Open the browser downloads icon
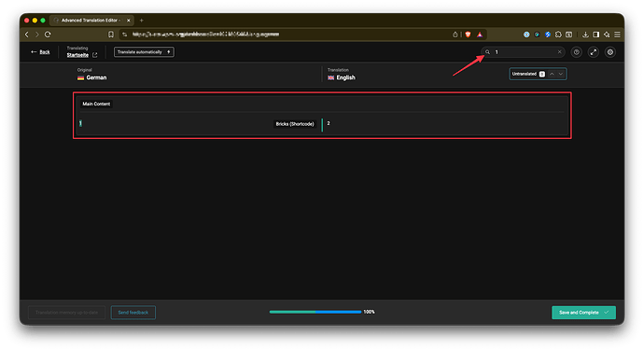Image resolution: width=644 pixels, height=350 pixels. [x=586, y=35]
